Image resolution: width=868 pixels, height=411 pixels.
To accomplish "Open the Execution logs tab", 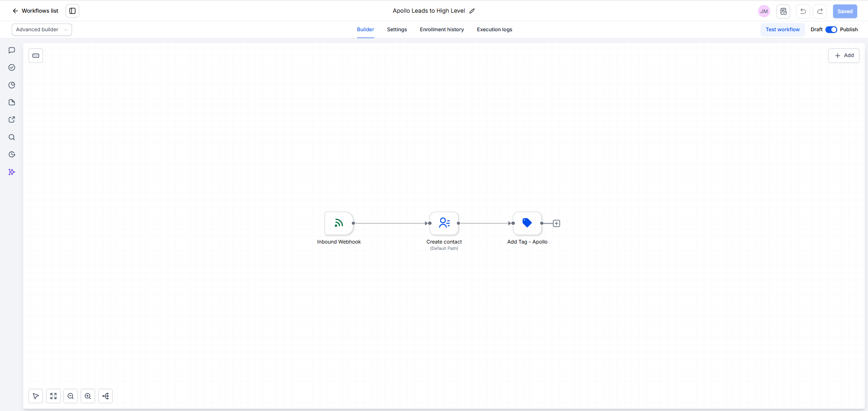I will click(494, 29).
